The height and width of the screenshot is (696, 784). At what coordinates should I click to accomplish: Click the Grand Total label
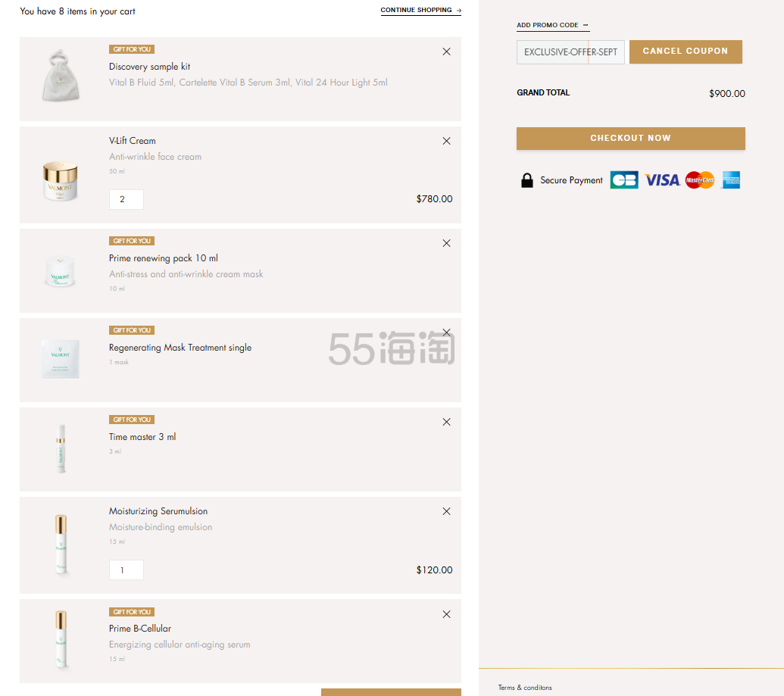543,92
